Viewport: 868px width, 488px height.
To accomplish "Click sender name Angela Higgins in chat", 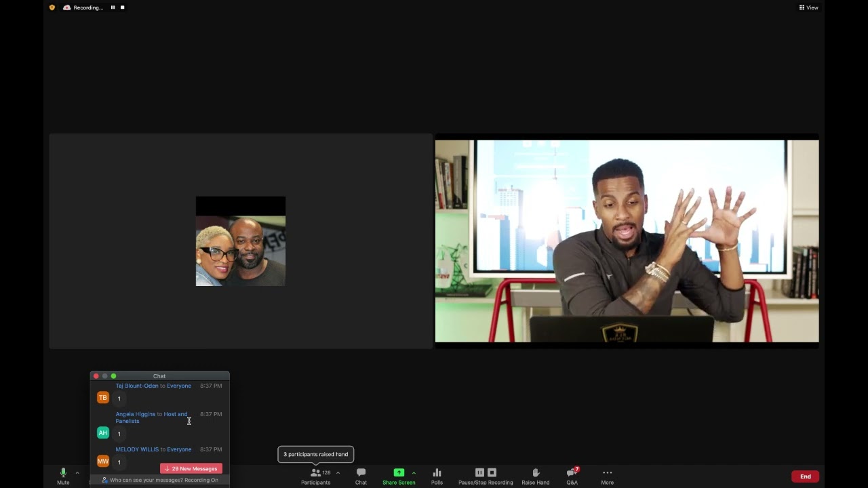I will pos(136,414).
